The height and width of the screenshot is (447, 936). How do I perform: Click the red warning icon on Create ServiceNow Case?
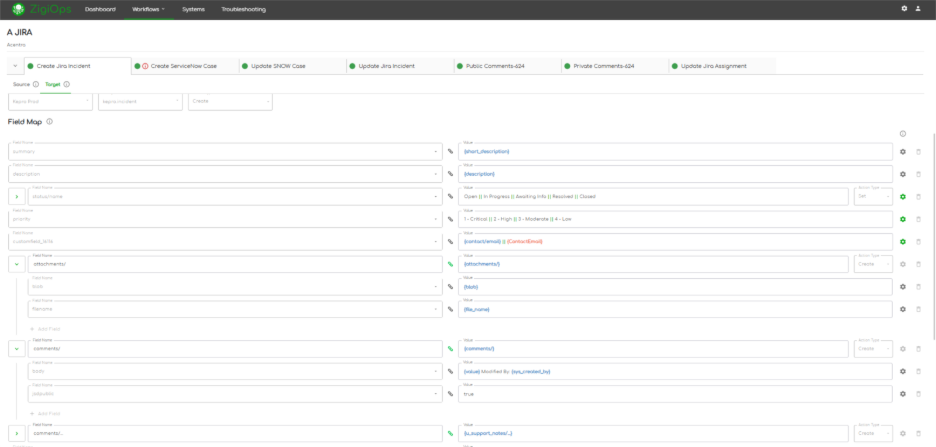point(145,66)
